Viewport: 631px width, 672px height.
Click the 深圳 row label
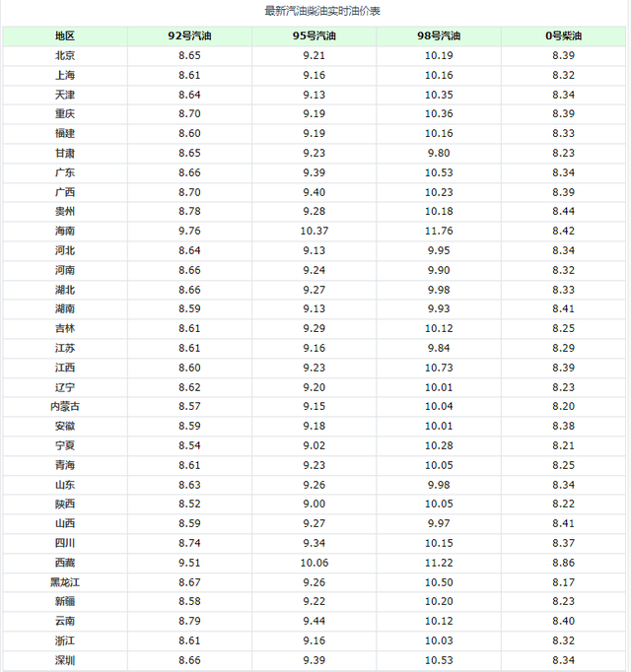click(x=65, y=660)
